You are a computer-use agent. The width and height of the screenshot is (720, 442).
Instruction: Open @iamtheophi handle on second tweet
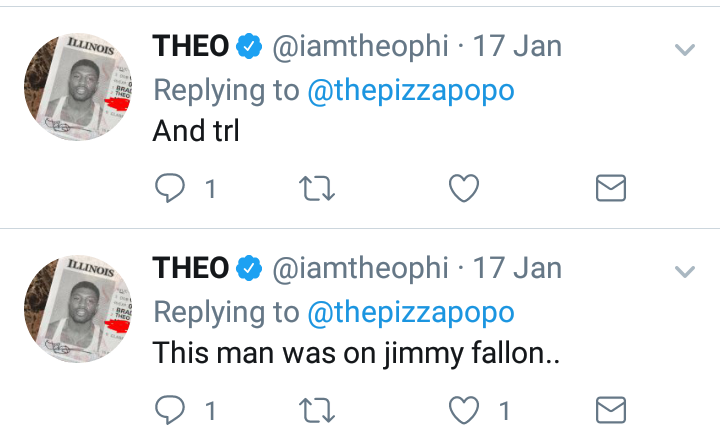[x=360, y=269]
